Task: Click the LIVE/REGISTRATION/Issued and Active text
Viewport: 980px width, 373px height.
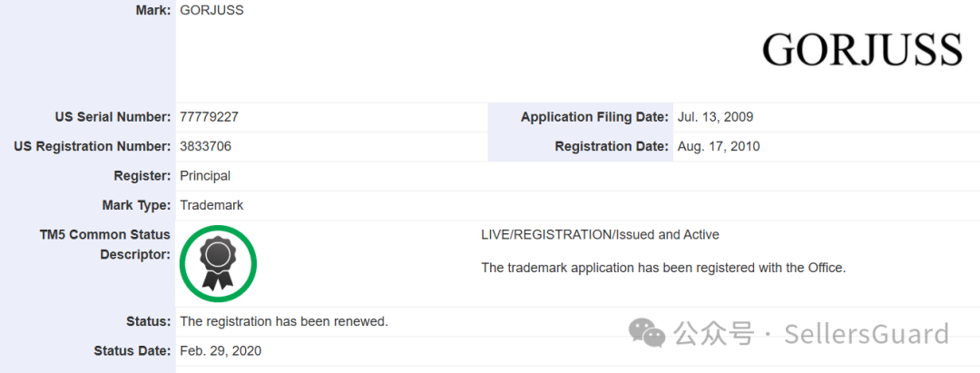Action: [600, 235]
